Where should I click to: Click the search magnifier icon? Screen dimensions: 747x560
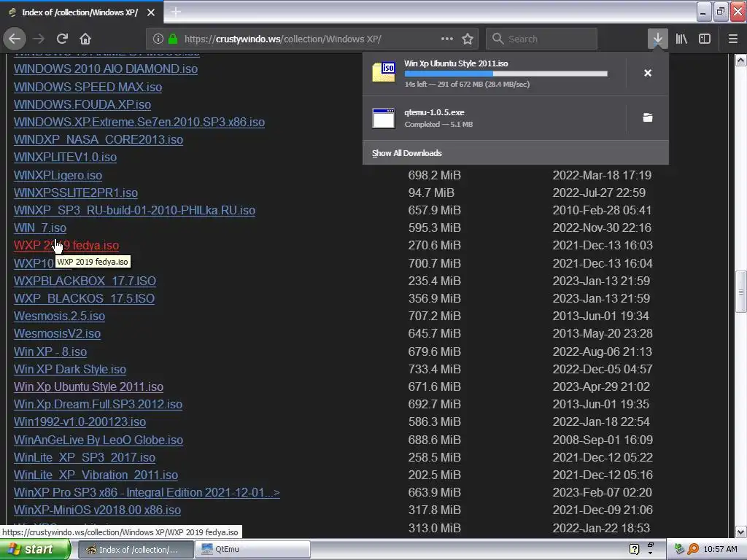click(498, 39)
